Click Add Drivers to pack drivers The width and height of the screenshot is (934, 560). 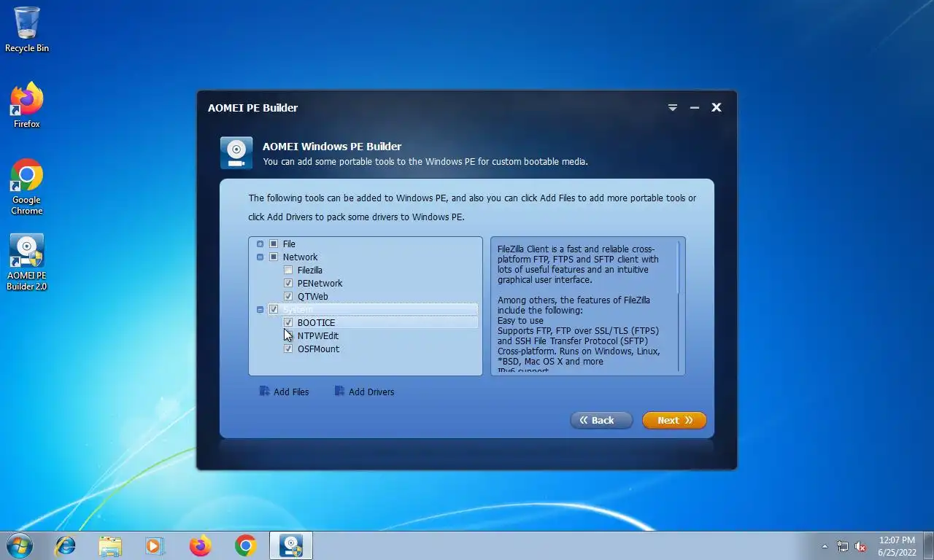tap(364, 392)
